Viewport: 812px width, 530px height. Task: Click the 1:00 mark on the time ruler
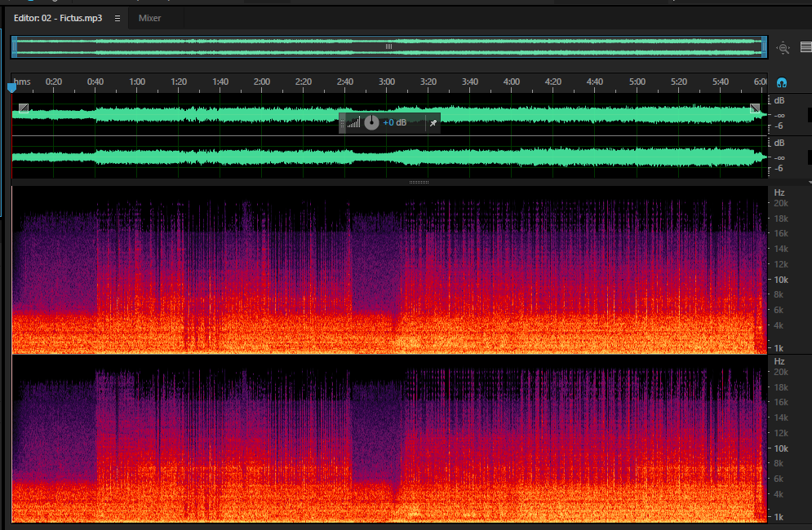click(137, 82)
